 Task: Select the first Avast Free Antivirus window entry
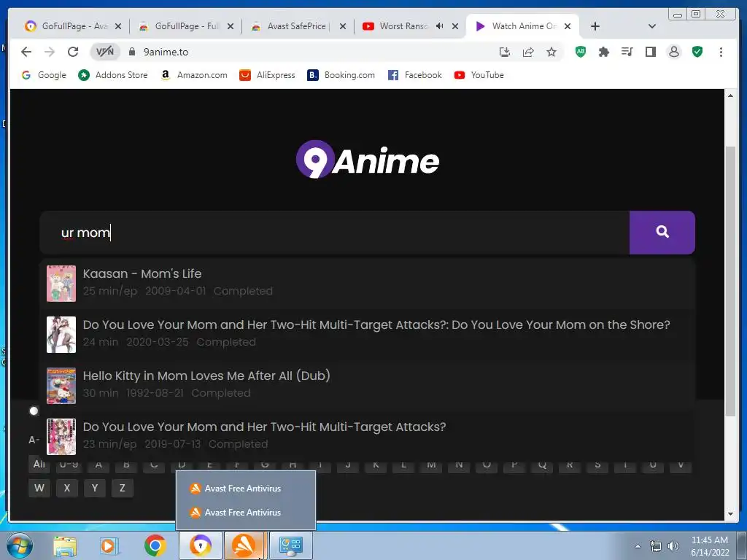tap(245, 488)
